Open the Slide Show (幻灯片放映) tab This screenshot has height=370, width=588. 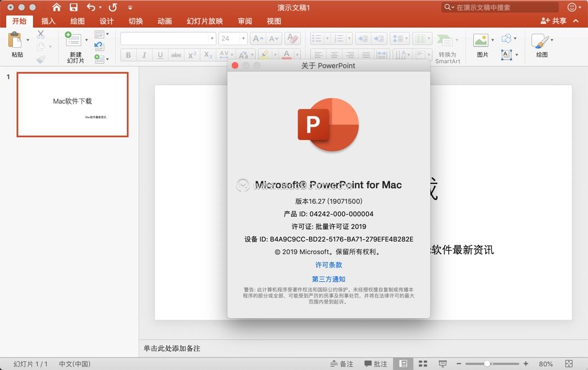(205, 21)
